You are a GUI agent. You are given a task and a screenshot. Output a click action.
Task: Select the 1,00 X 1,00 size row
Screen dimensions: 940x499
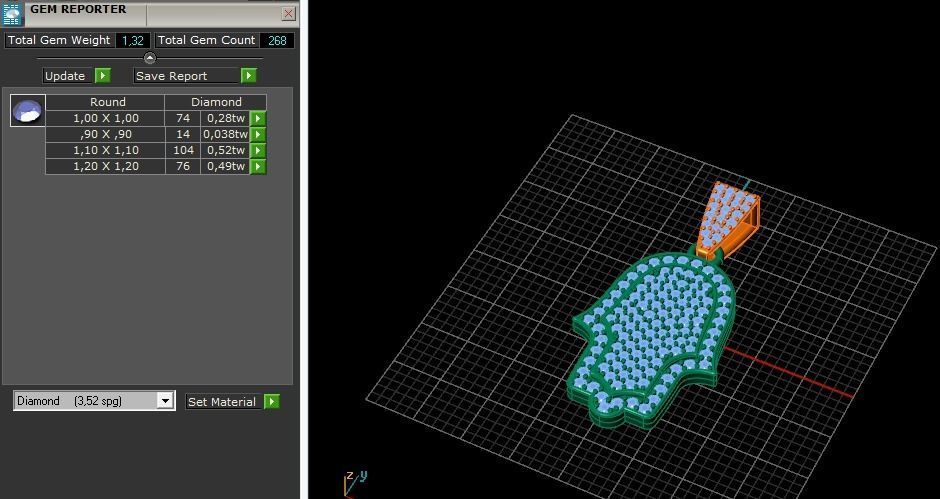tap(106, 118)
